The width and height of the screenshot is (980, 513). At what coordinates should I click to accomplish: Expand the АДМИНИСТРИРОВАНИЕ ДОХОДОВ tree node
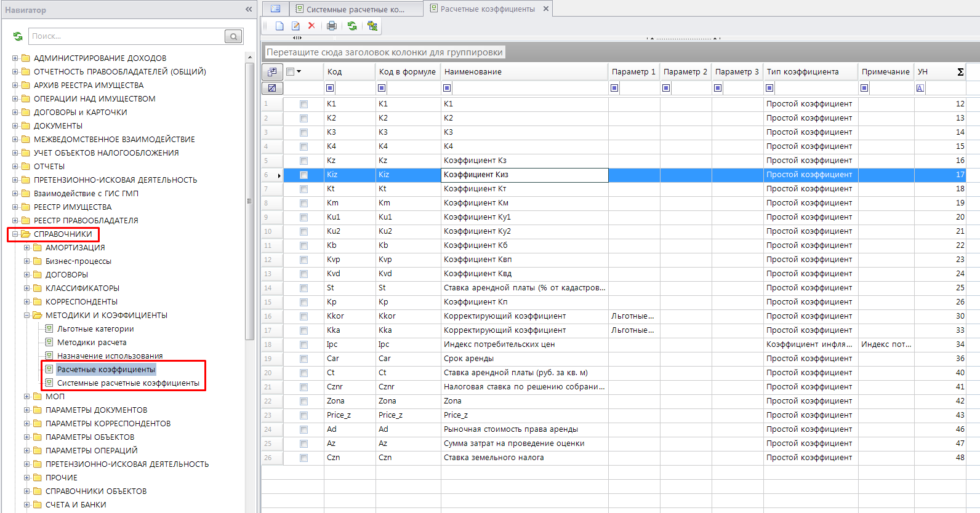(15, 58)
